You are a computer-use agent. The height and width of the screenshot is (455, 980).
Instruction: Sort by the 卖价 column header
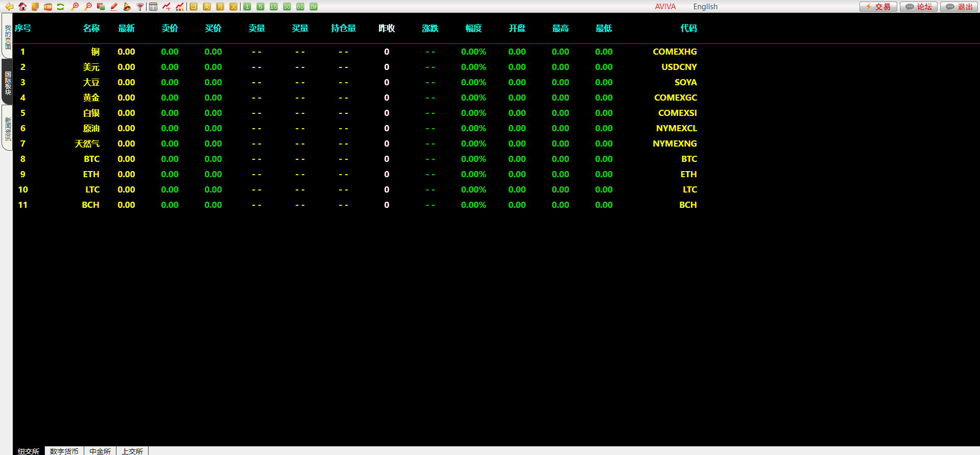(170, 28)
